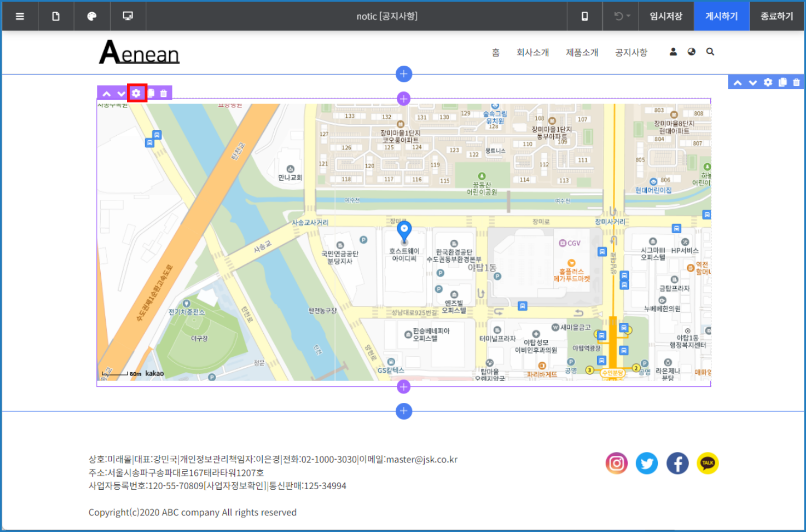806x532 pixels.
Task: Click the Instagram icon in footer
Action: (x=617, y=463)
